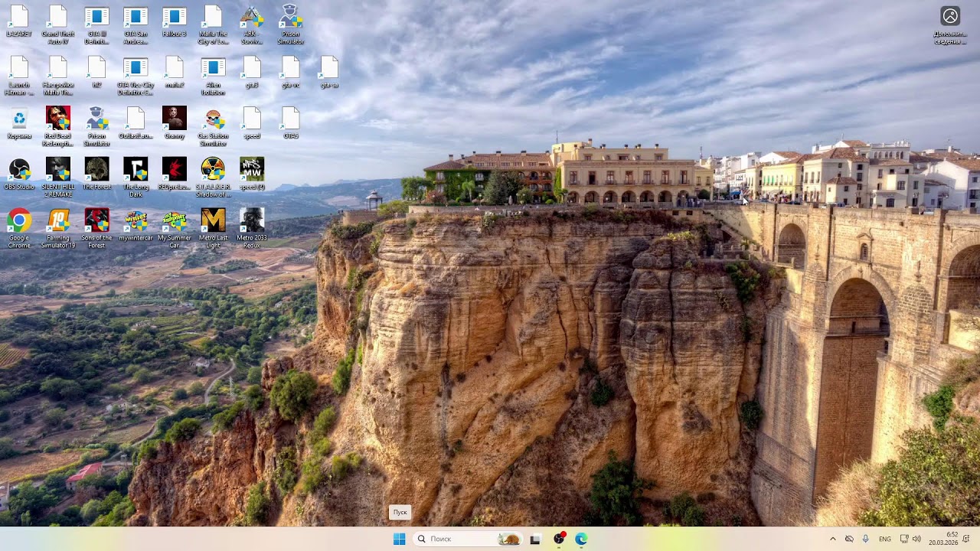Select the mywintercar shortcut
The height and width of the screenshot is (551, 980).
(136, 225)
